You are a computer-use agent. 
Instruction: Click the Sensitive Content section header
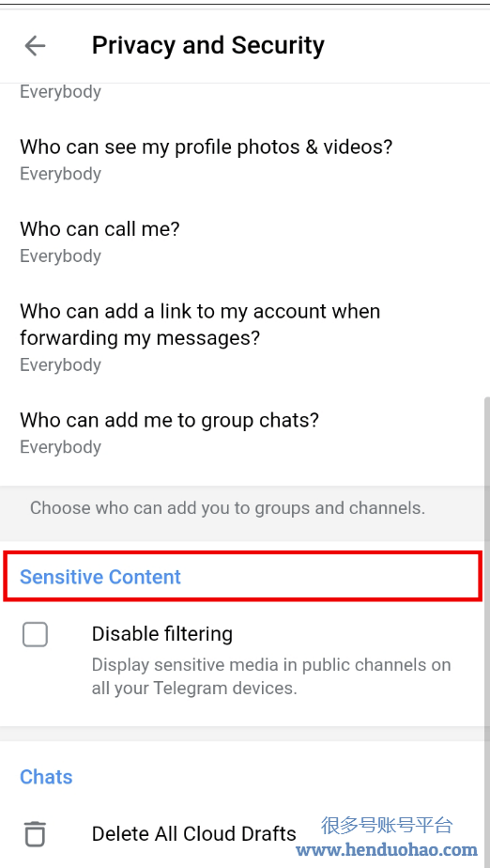point(100,577)
